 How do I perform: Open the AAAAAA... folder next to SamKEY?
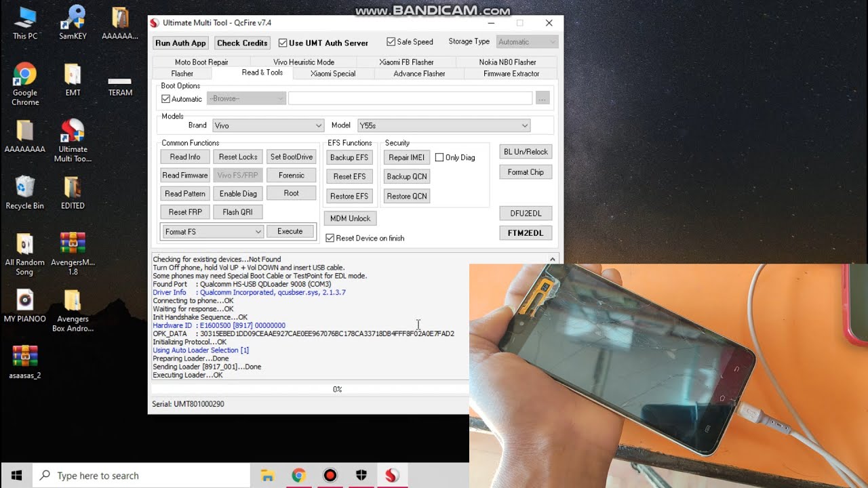(x=120, y=23)
